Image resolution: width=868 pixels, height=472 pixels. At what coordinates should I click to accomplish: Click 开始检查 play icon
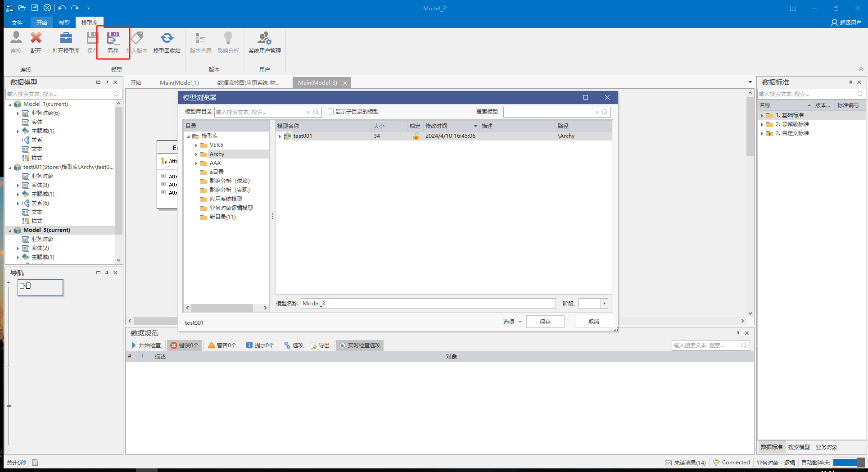[134, 345]
